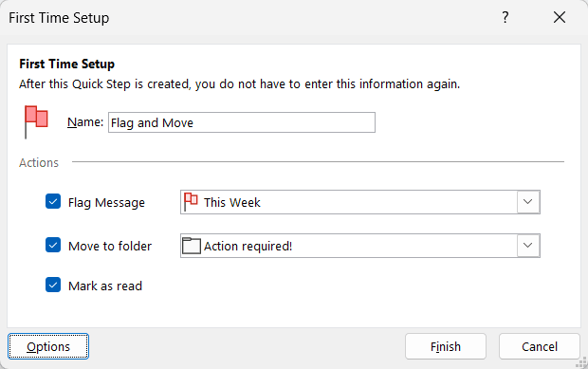Expand the Flag Message dropdown arrow

point(528,202)
